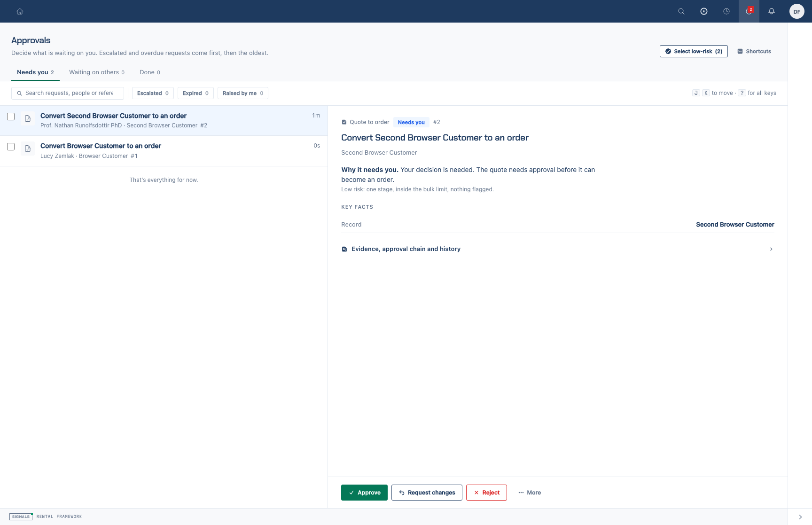This screenshot has width=812, height=525.
Task: Open the global search magnifier icon
Action: point(681,11)
